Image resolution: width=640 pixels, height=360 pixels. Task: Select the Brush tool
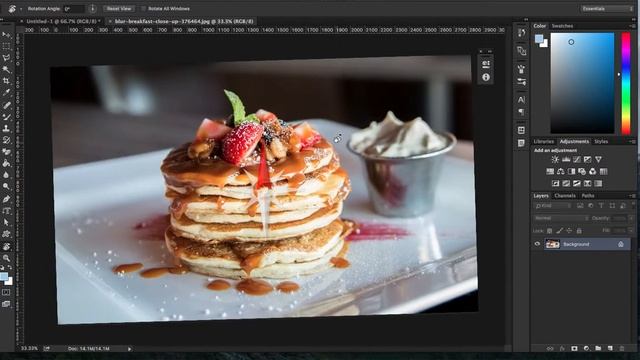click(x=6, y=117)
